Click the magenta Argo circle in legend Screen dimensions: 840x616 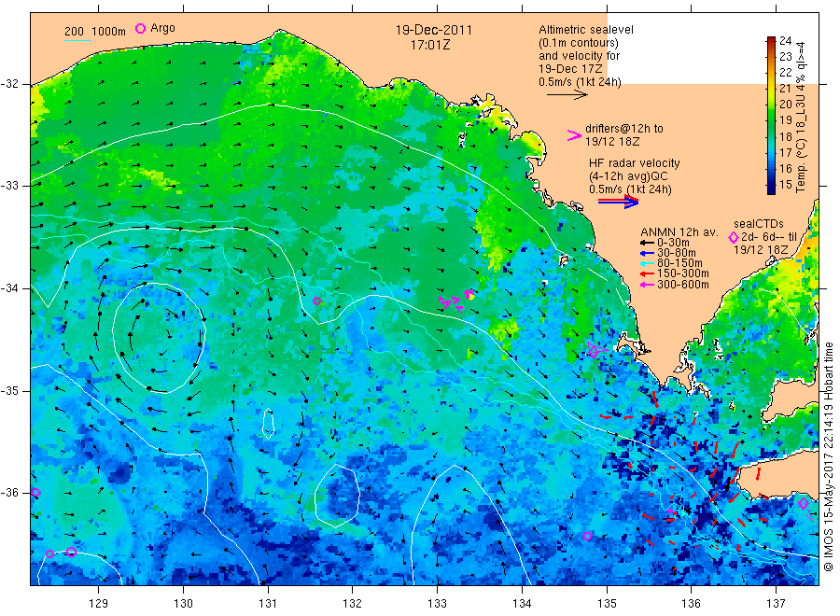pyautogui.click(x=140, y=28)
